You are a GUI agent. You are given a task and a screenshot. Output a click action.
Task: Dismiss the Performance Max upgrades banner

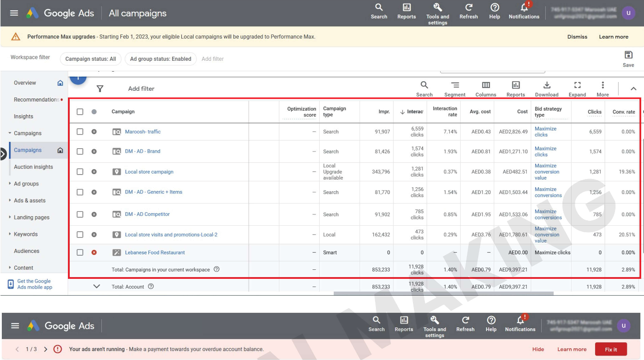577,37
